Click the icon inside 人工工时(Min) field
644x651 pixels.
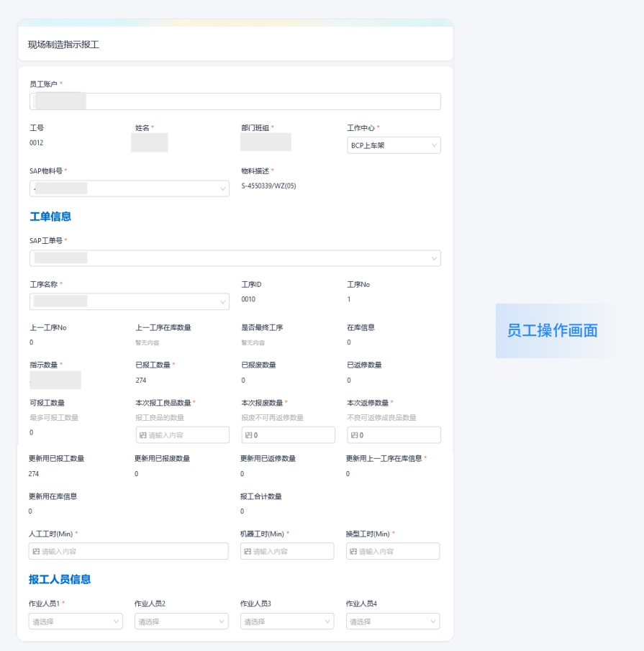pyautogui.click(x=35, y=552)
